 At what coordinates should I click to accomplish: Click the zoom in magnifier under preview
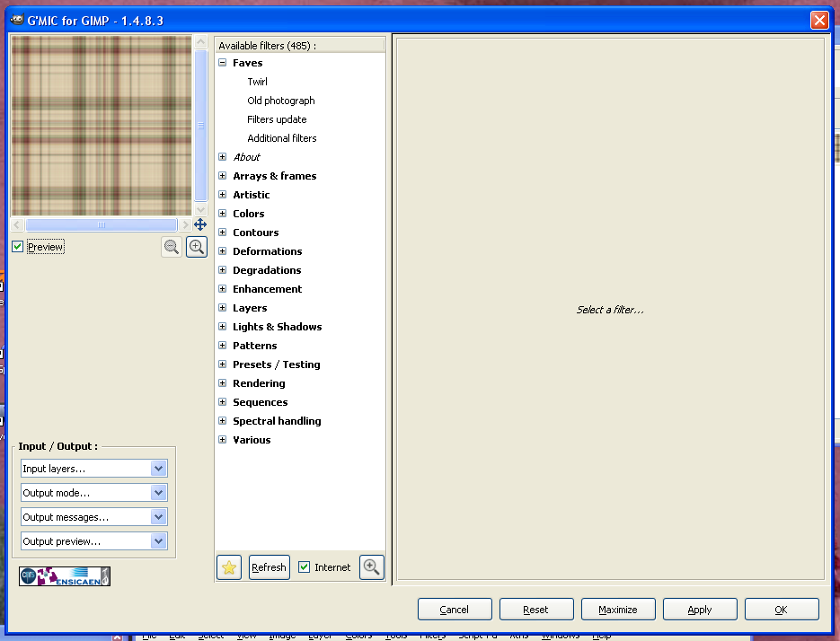click(197, 247)
